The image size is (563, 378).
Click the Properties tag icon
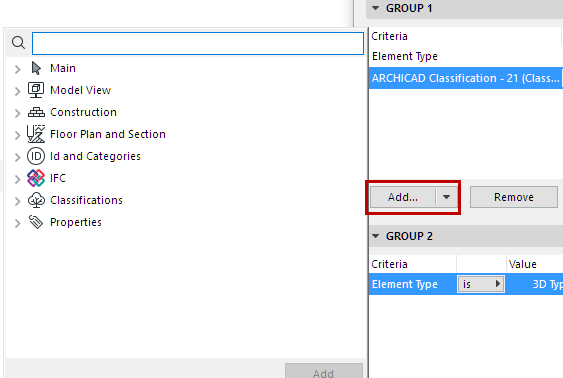(x=36, y=222)
